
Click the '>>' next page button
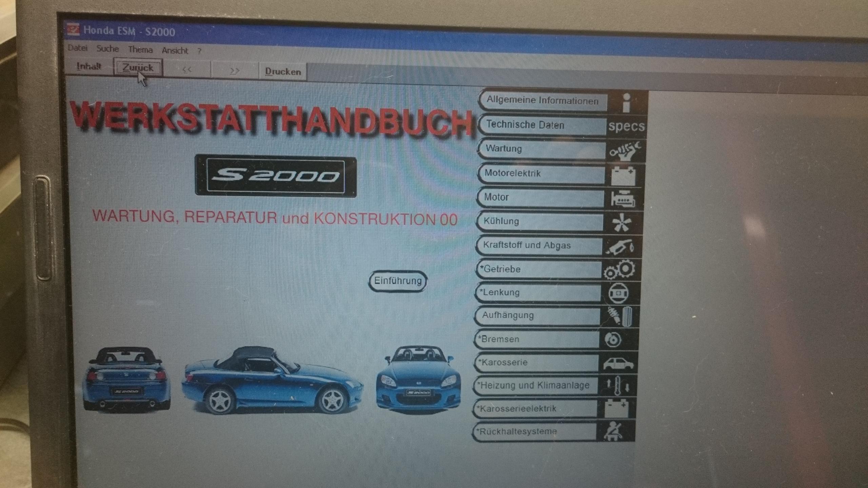235,71
